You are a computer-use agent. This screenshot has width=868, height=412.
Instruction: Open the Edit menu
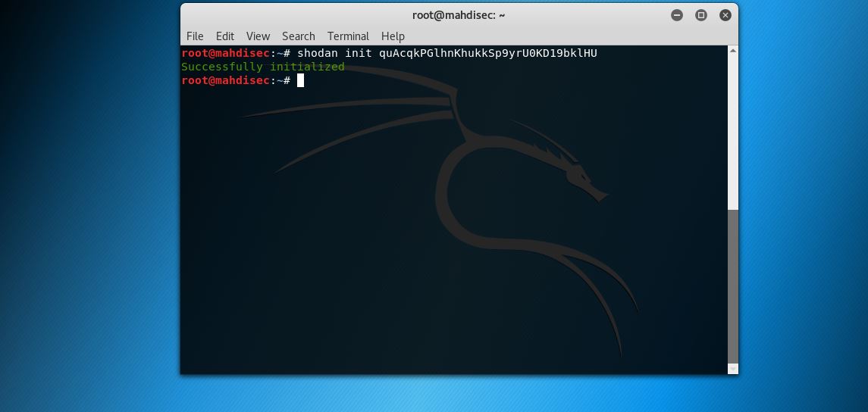[x=224, y=36]
